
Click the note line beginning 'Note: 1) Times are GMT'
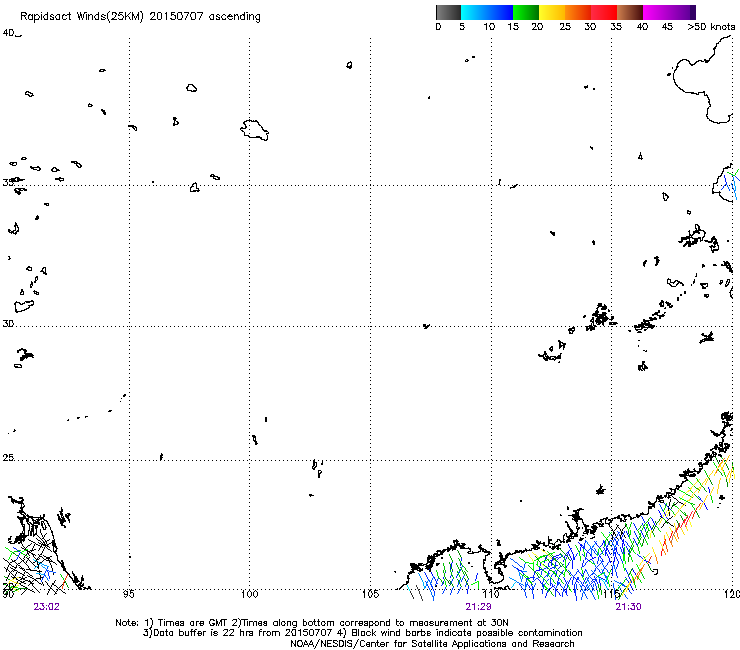[312, 623]
